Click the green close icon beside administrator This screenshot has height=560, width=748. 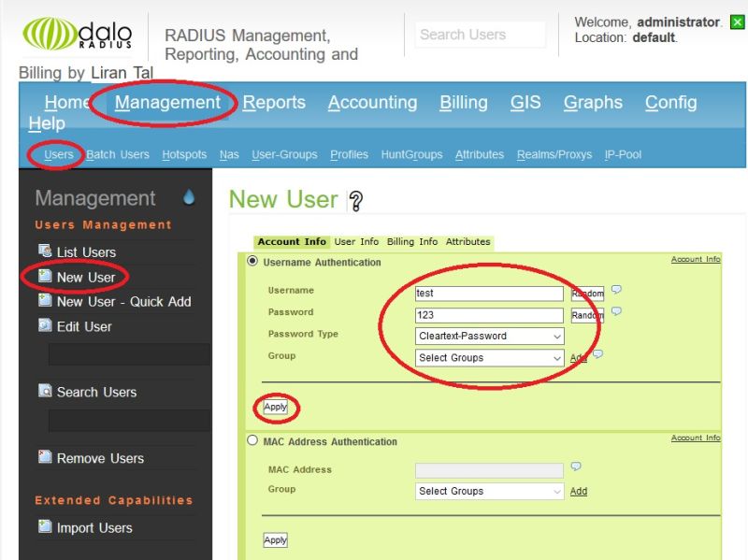[x=737, y=22]
